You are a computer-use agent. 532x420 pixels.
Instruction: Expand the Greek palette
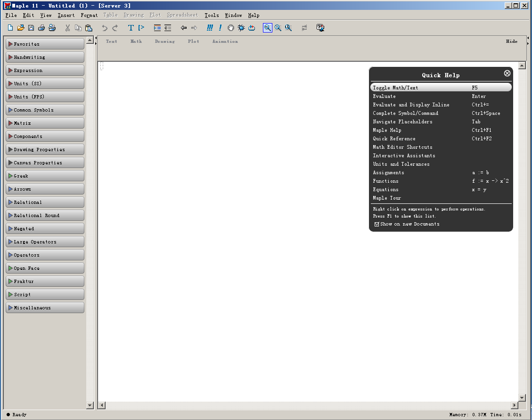[45, 176]
